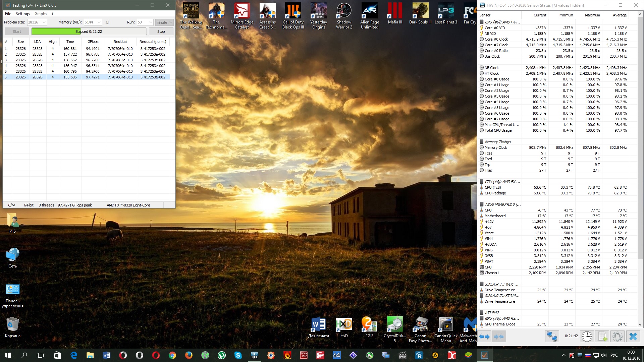Screen dimensions: 644x362
Task: Open the File menu in LinX
Action: click(8, 14)
